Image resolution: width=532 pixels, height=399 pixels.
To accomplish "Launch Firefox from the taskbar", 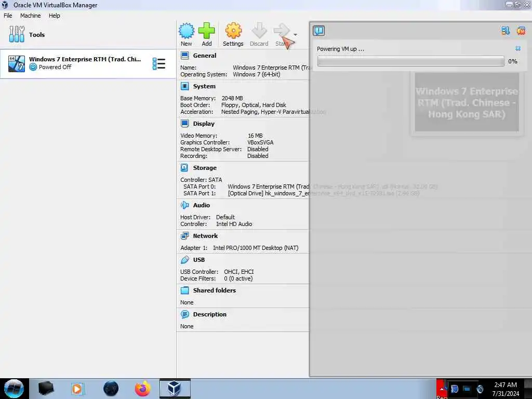I will (142, 389).
